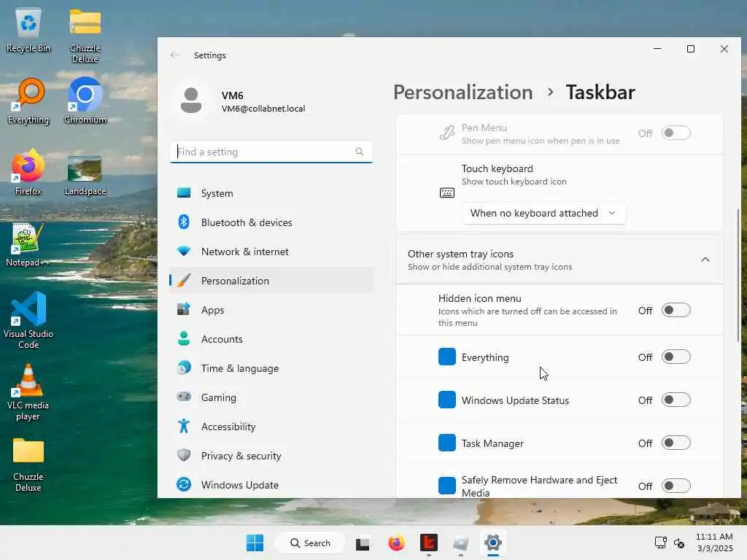Open Windows Update in Settings sidebar
This screenshot has height=560, width=747.
click(271, 485)
